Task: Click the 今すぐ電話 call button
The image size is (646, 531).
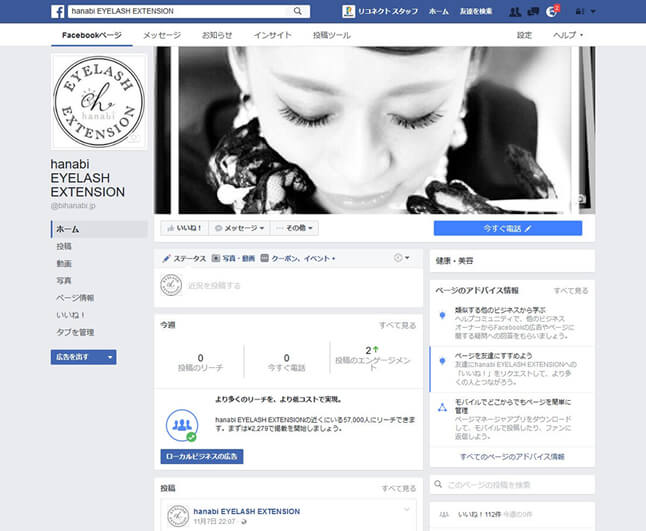Action: point(507,228)
